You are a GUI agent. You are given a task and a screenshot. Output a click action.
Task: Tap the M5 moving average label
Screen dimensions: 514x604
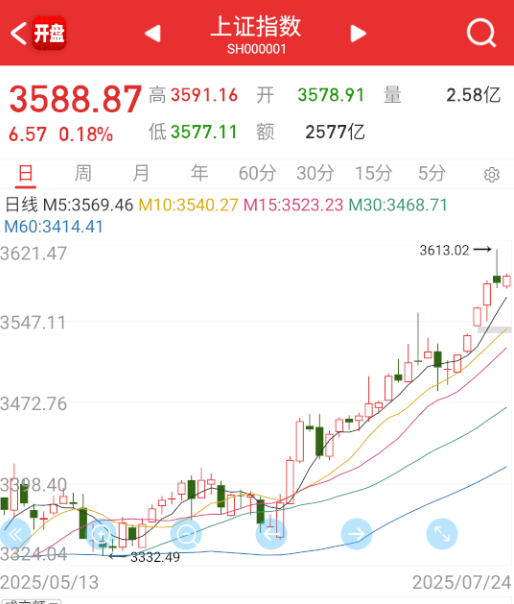(88, 205)
